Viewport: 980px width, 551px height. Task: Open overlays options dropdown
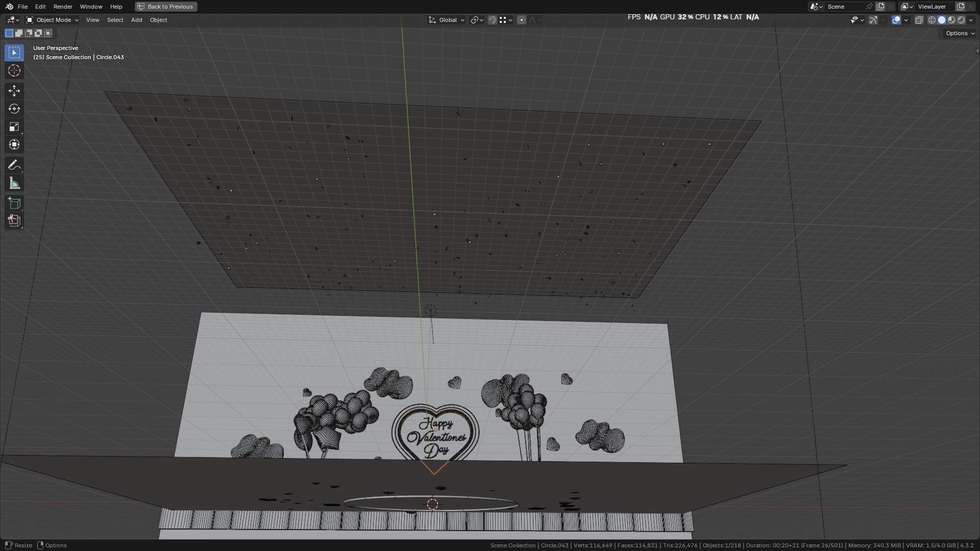906,20
